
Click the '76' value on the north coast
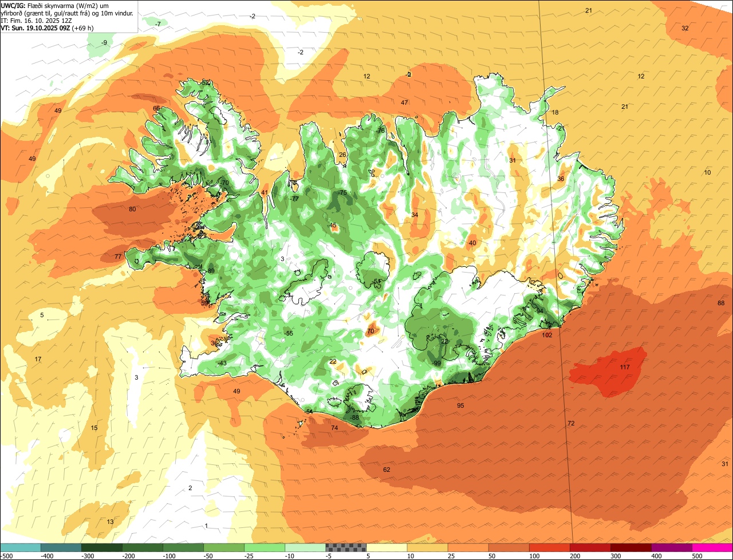381,130
